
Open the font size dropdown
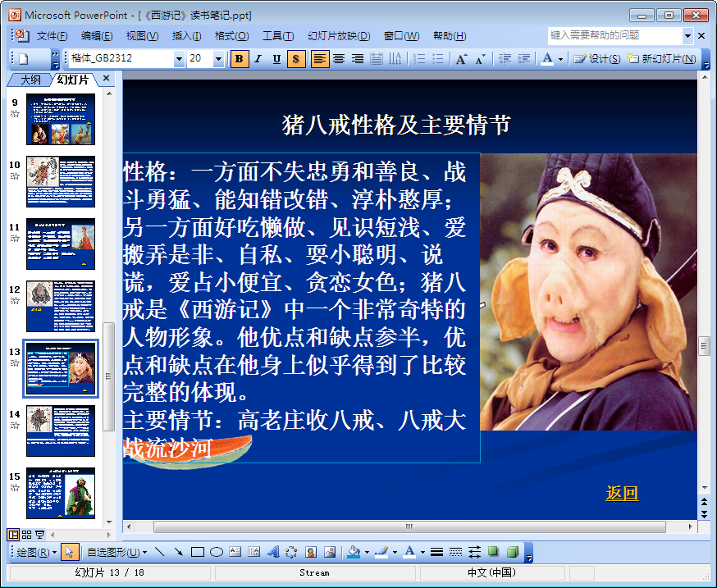(x=218, y=58)
